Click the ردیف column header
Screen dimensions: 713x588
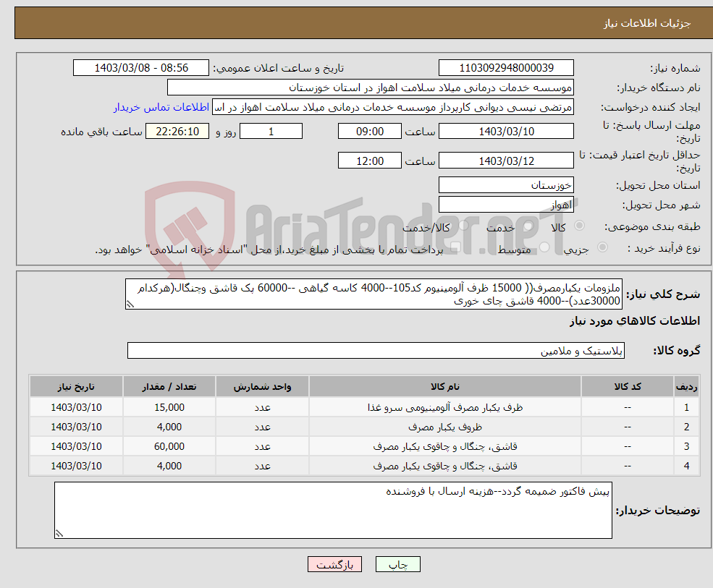687,387
